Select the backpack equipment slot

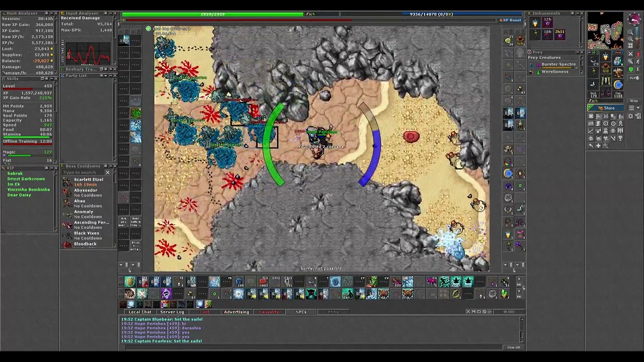click(x=618, y=61)
